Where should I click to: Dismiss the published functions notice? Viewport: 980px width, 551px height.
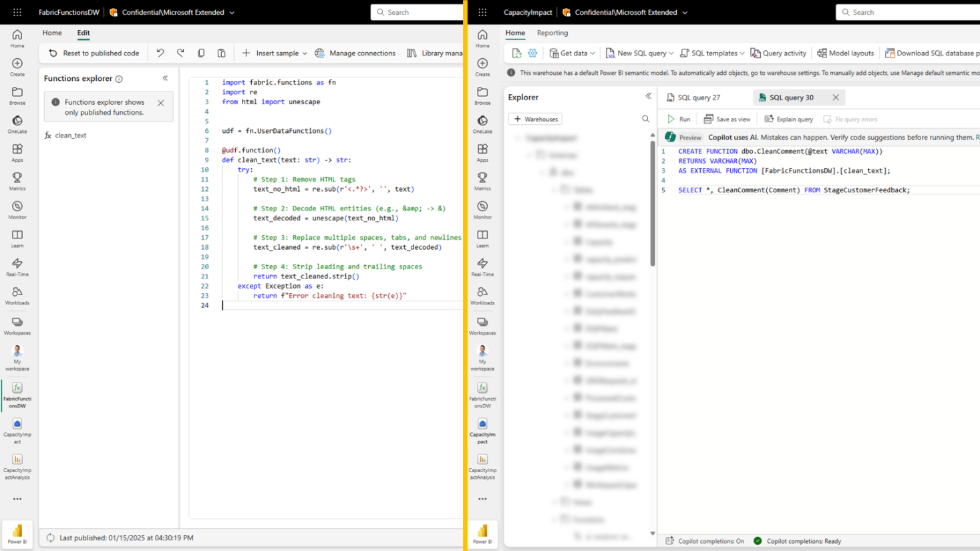click(161, 103)
